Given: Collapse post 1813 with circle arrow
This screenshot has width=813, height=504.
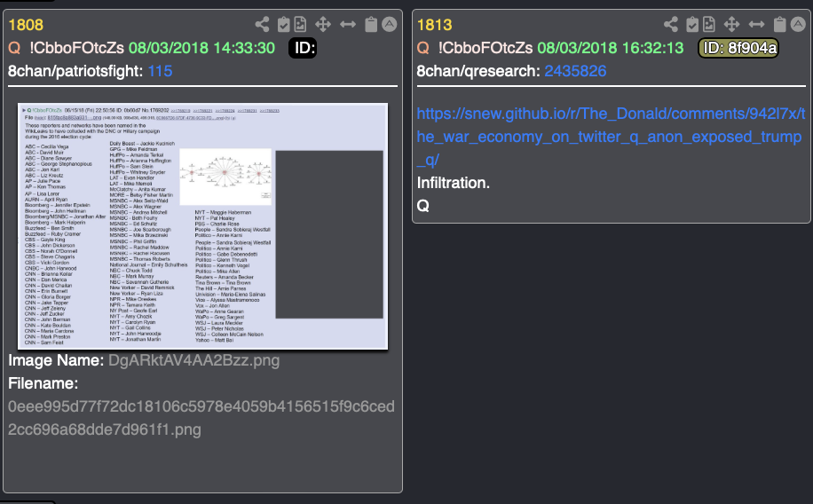Looking at the screenshot, I should pyautogui.click(x=798, y=24).
